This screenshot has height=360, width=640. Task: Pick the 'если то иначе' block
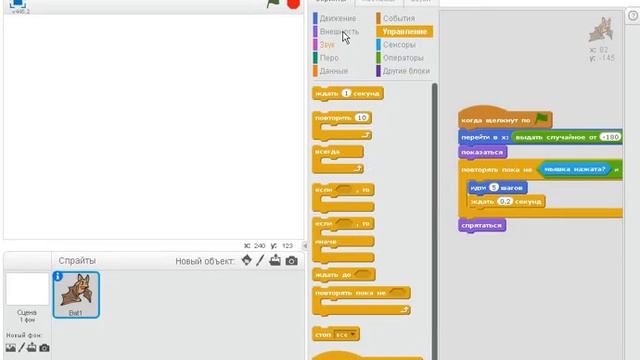coord(343,240)
